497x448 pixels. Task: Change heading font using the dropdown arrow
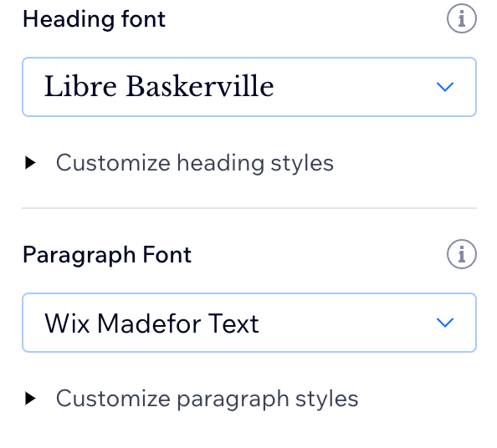(x=445, y=87)
